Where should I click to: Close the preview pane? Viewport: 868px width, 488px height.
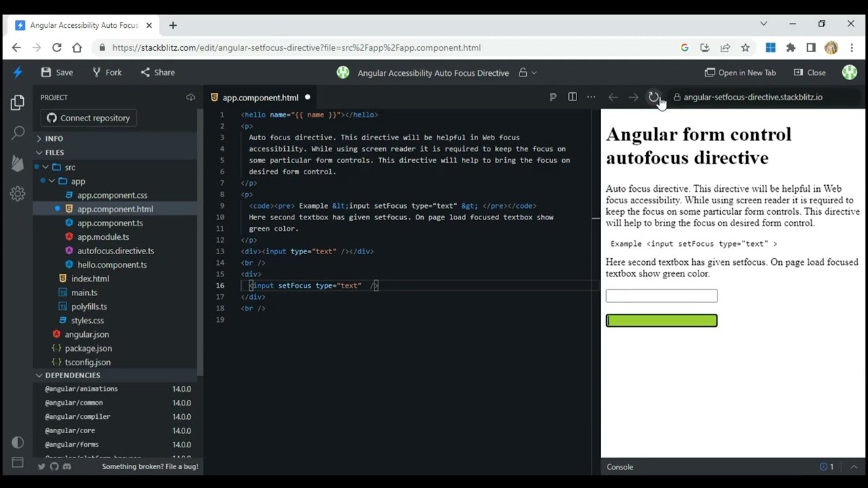click(810, 73)
